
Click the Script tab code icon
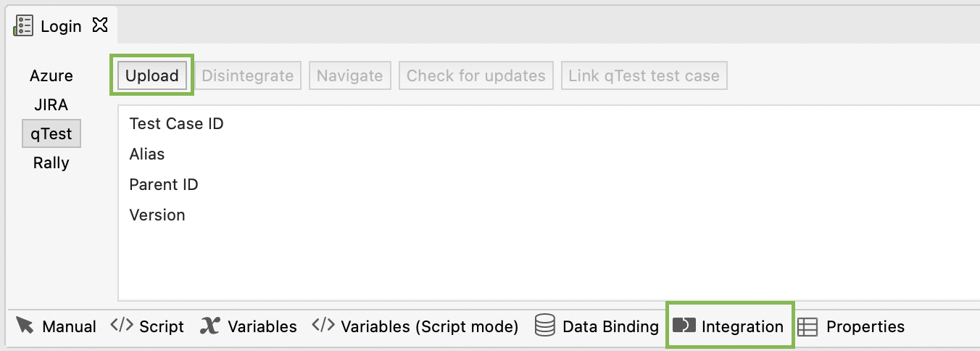point(121,326)
